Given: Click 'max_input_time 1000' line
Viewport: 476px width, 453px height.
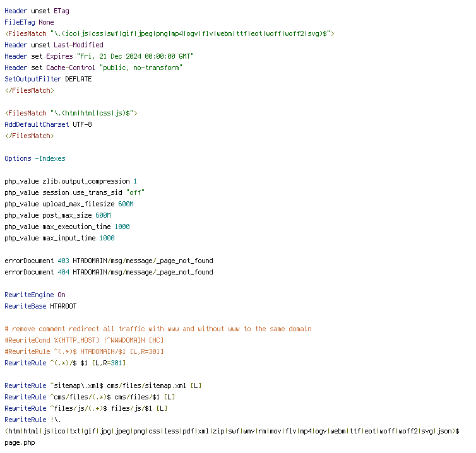Looking at the screenshot, I should click(59, 238).
